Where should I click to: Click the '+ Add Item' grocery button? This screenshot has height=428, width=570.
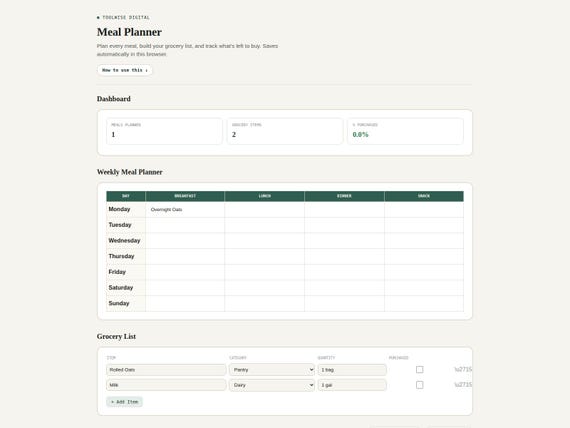click(124, 402)
